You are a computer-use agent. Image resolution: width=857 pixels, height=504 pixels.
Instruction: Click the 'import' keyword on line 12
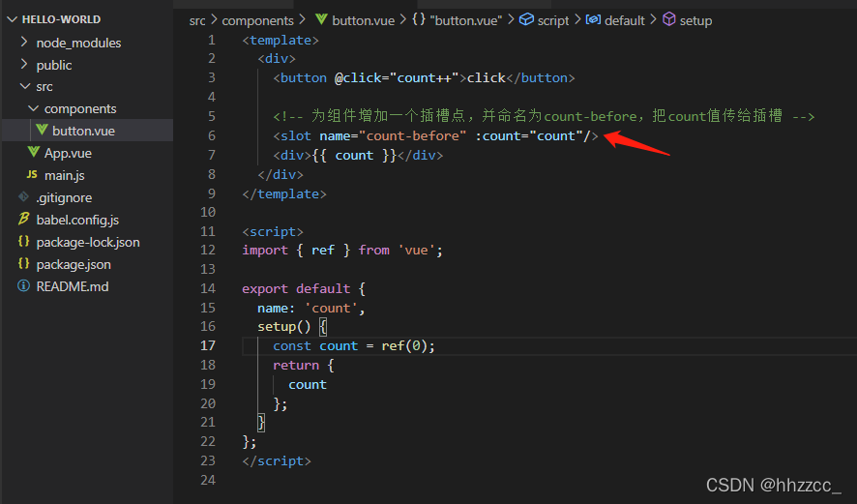[265, 251]
